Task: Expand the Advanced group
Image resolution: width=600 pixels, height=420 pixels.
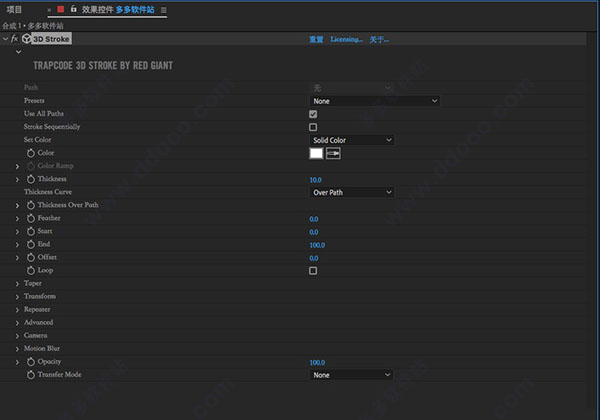Action: 17,323
